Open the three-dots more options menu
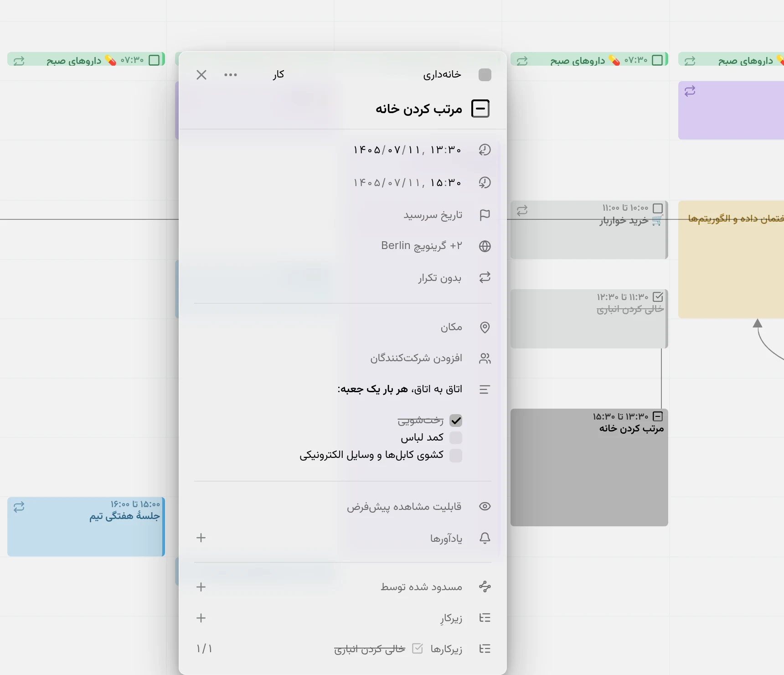 [x=231, y=75]
